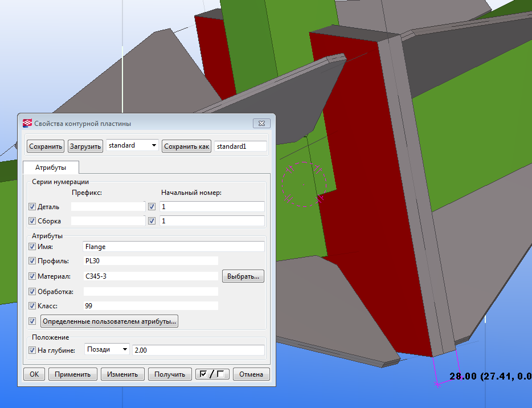Open Определенные пользователем атрибуты dialog
532x408 pixels.
coord(109,321)
